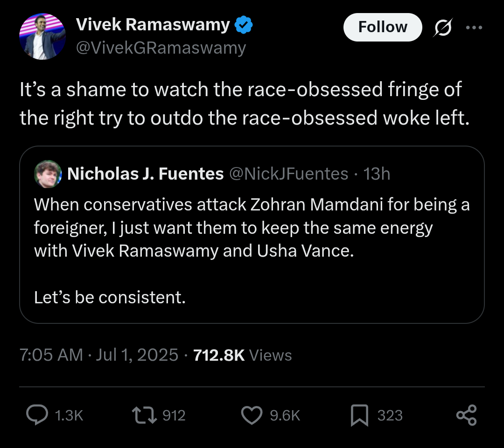Screen dimensions: 504x448
Task: Click the 1.3K replies count
Action: [x=69, y=415]
